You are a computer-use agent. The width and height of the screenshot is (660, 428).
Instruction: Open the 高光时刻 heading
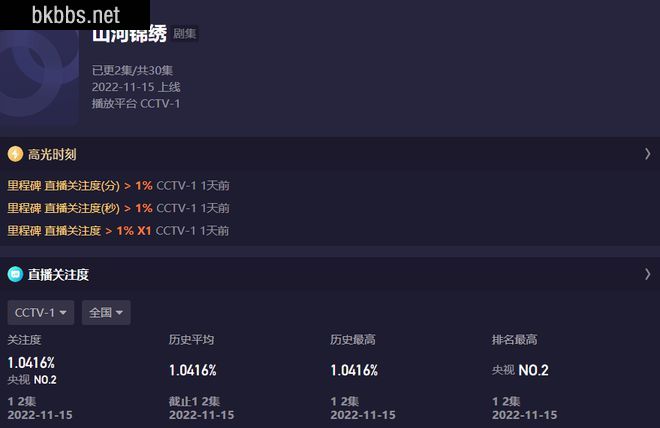pyautogui.click(x=52, y=154)
